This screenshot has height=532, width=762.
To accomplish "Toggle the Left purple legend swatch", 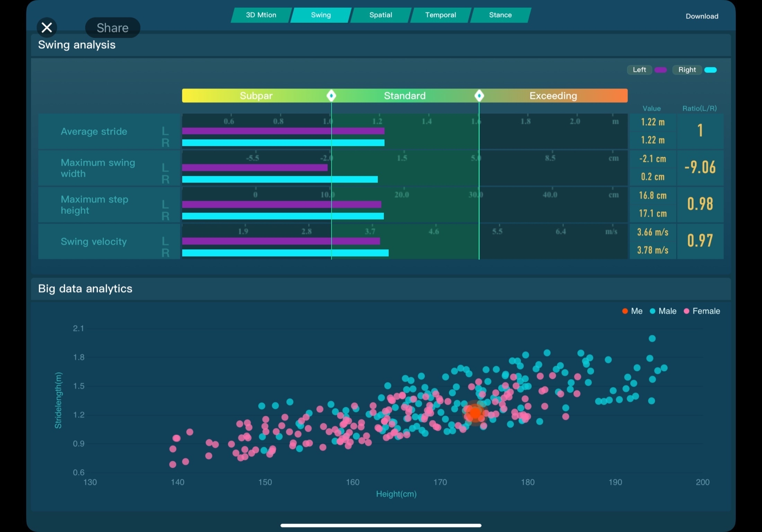I will click(x=661, y=70).
